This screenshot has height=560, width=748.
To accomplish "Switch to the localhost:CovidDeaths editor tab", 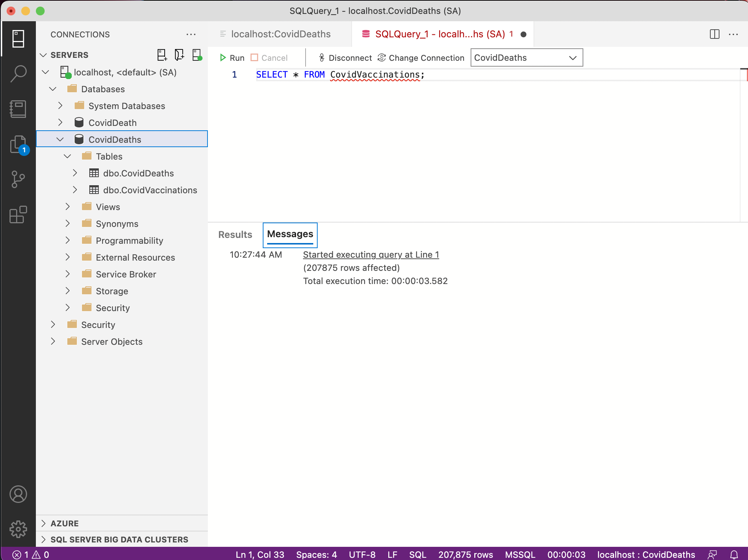I will pos(280,34).
